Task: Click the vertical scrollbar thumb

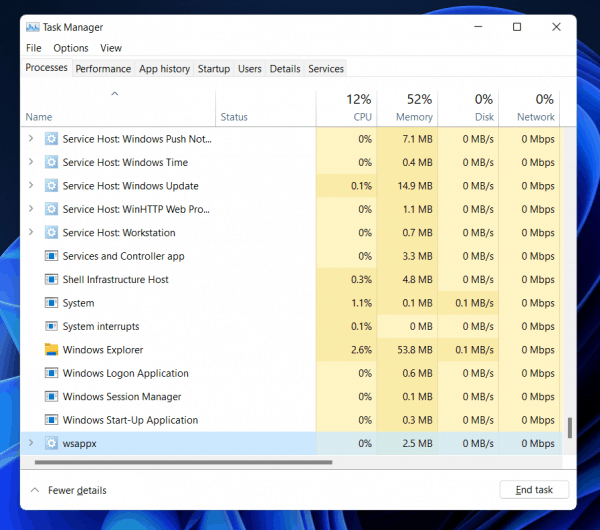Action: tap(570, 428)
